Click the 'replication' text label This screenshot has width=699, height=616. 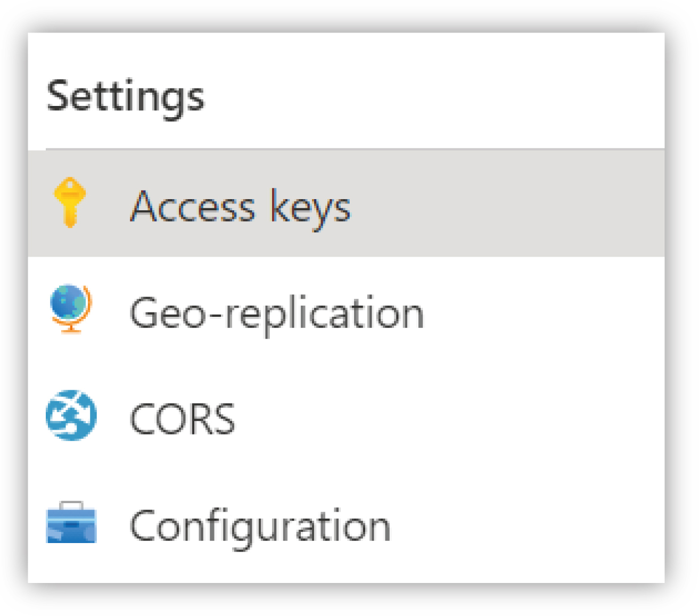(x=325, y=314)
